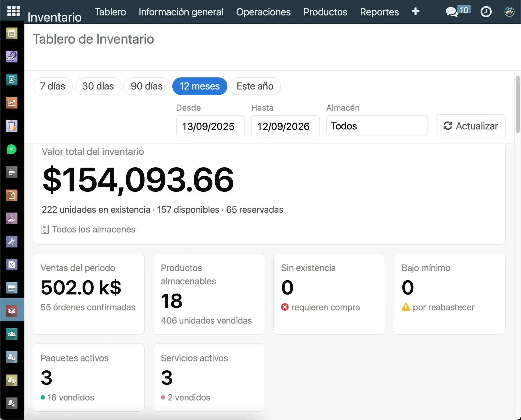Select the Este año period filter

(255, 86)
